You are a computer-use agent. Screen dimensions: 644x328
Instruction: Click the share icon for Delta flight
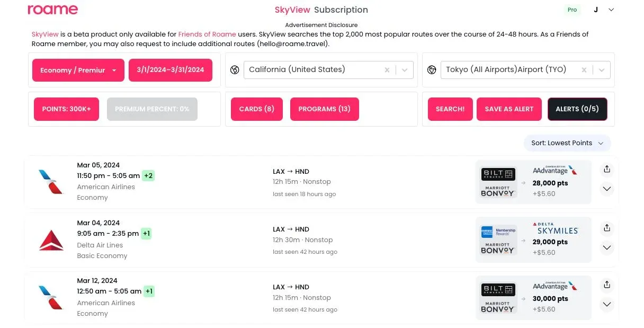point(607,228)
